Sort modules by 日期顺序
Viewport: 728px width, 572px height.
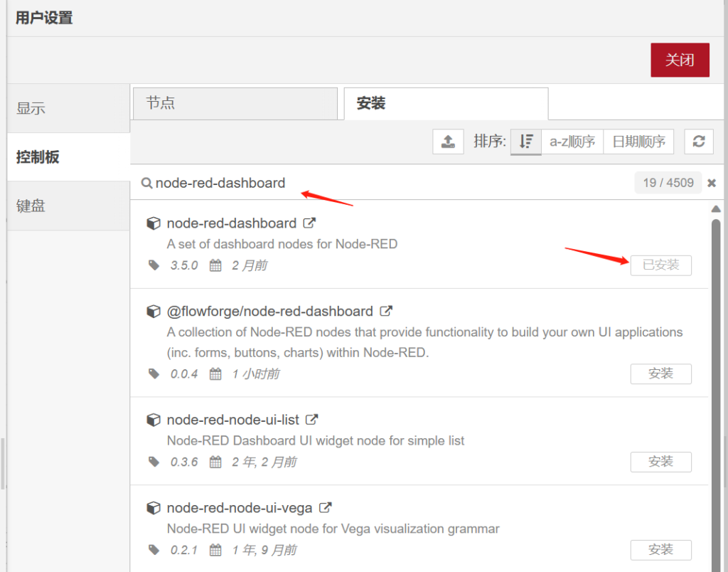(638, 142)
